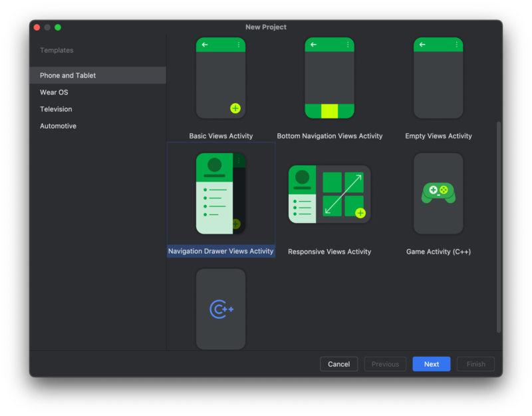Image resolution: width=532 pixels, height=416 pixels.
Task: Choose the Bottom Navigation Views Activity icon
Action: point(330,78)
